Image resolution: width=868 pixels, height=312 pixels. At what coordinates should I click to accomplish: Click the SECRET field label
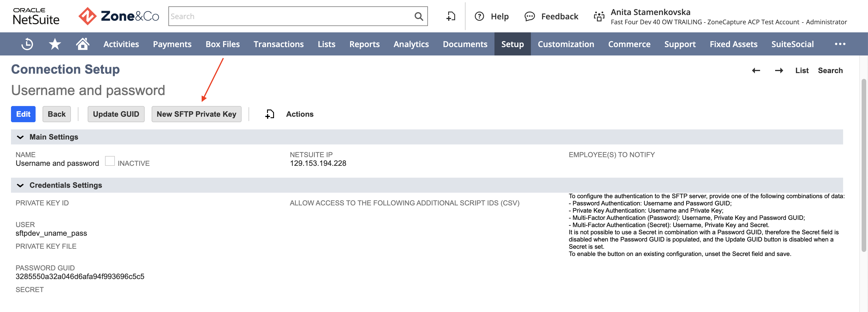(x=30, y=290)
